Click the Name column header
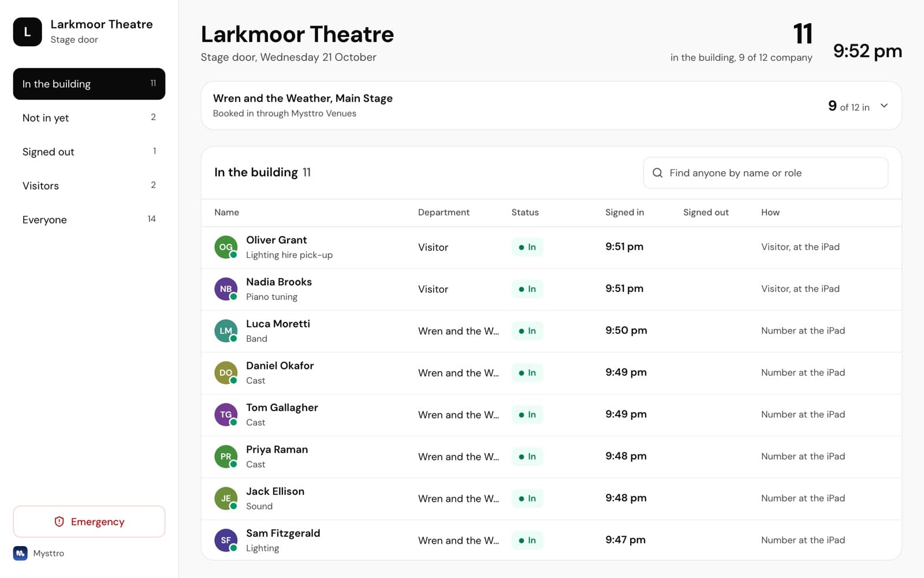 226,212
